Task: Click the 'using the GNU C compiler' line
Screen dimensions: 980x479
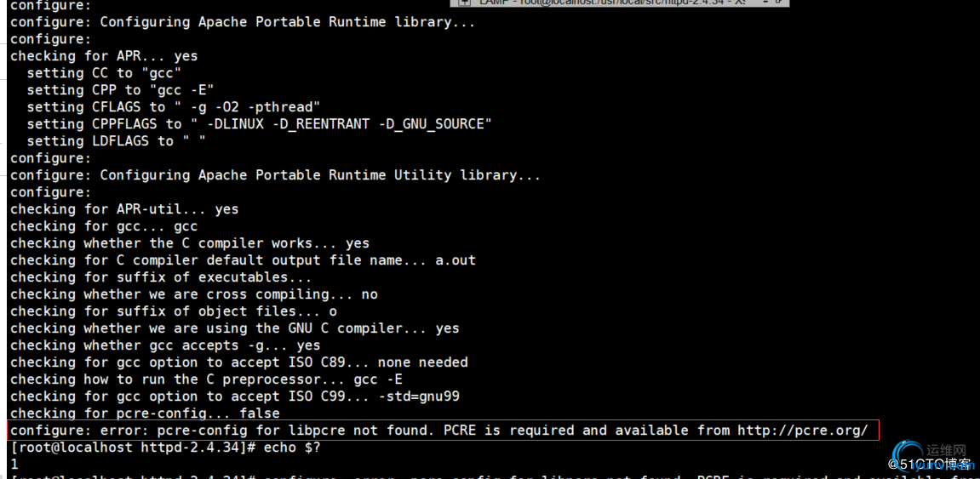Action: coord(235,328)
